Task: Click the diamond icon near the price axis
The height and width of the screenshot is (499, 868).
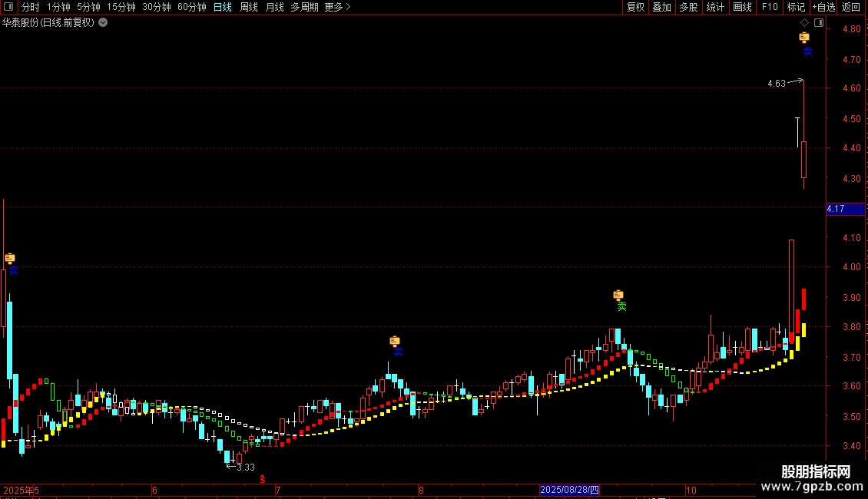Action: point(804,23)
